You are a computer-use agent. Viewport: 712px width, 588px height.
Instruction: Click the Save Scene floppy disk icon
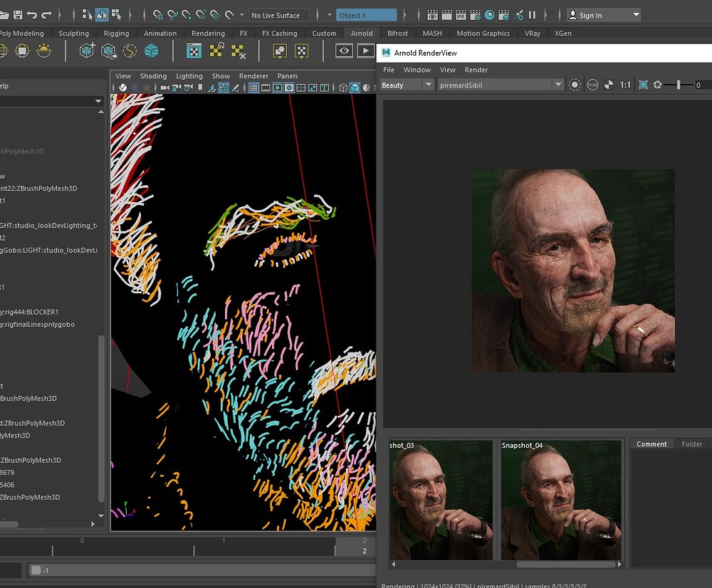click(x=18, y=15)
